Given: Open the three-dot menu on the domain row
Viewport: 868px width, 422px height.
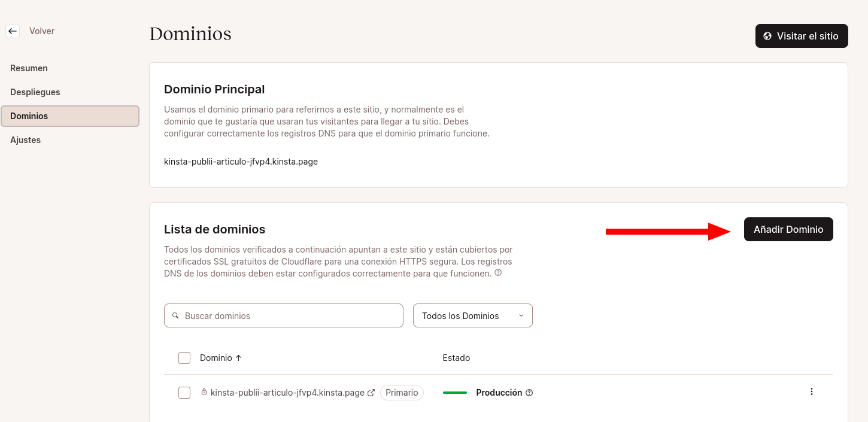Looking at the screenshot, I should point(812,391).
